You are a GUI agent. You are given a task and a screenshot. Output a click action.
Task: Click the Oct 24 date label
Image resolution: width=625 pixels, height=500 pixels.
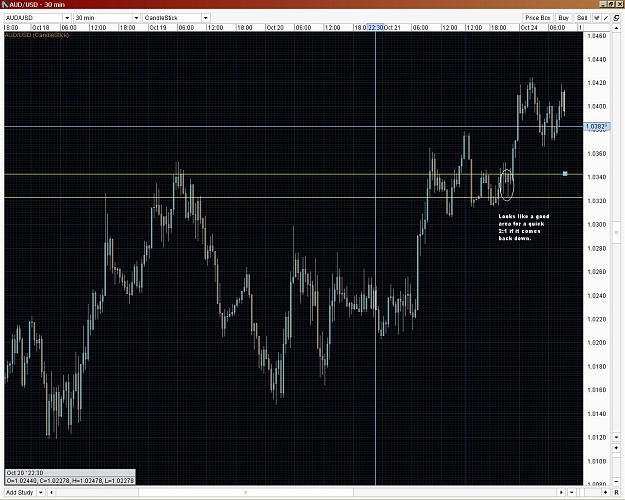[x=529, y=28]
